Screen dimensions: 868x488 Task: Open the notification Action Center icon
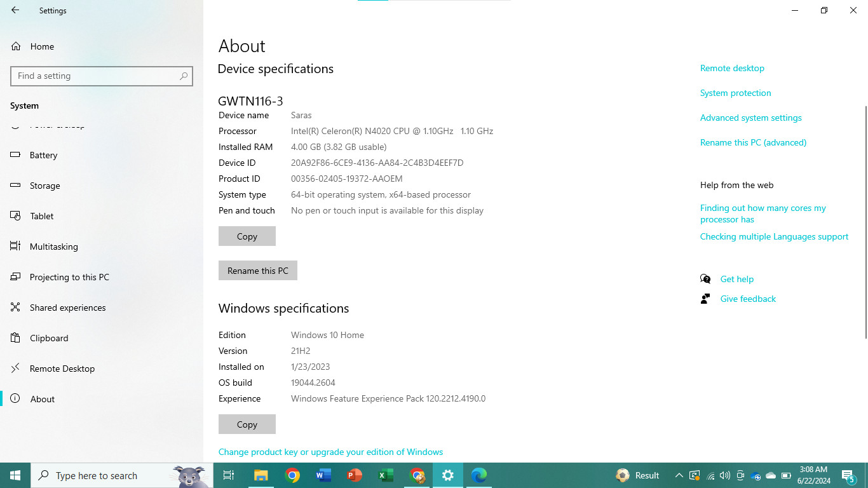click(x=848, y=475)
